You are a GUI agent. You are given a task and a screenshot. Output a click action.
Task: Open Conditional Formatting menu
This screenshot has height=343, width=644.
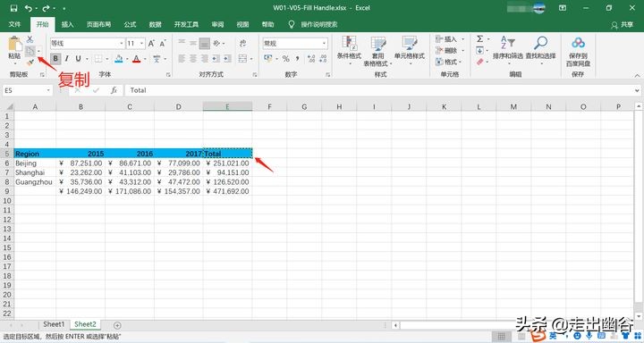(349, 51)
